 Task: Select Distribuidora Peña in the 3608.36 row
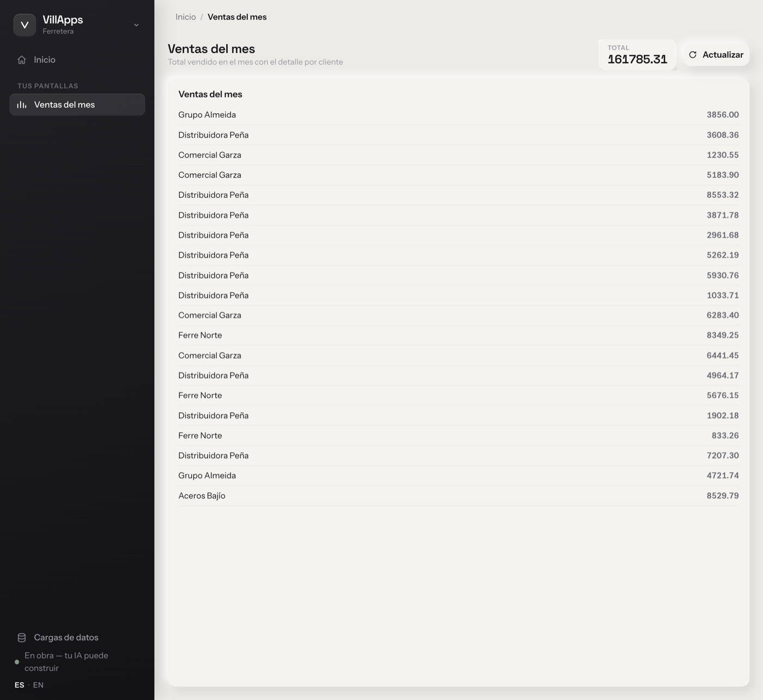click(x=214, y=135)
